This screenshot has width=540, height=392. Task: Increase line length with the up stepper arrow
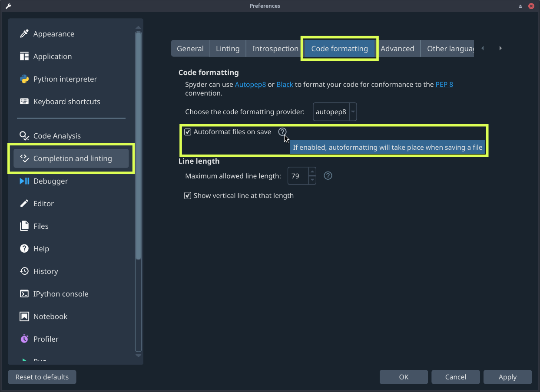(x=312, y=172)
